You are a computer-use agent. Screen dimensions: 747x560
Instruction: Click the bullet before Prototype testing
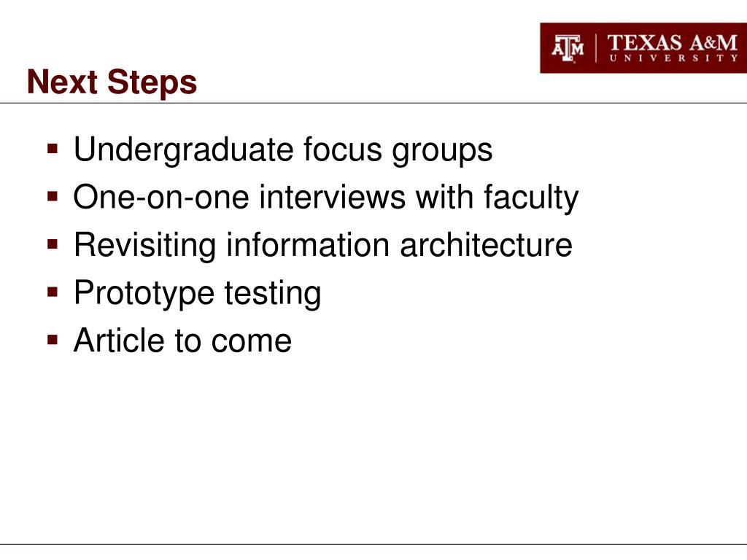52,293
